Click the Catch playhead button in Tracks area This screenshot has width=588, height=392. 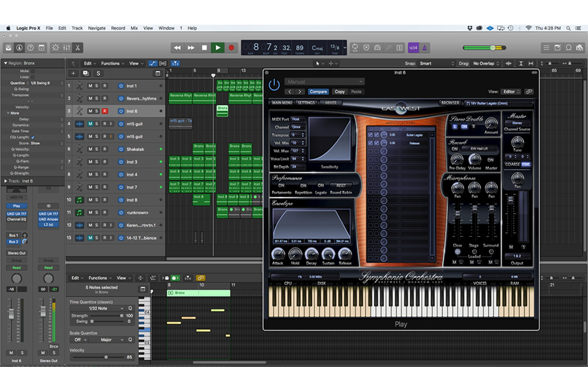(x=175, y=63)
